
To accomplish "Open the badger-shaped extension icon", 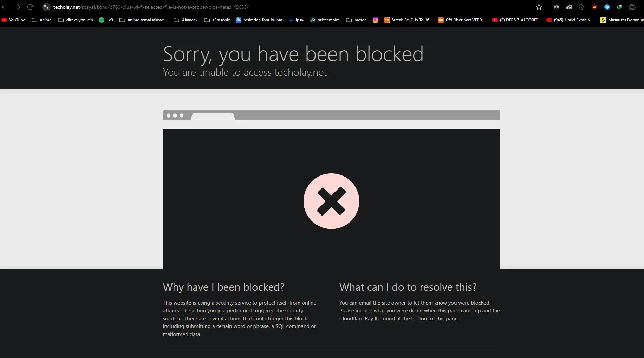I will pos(569,7).
